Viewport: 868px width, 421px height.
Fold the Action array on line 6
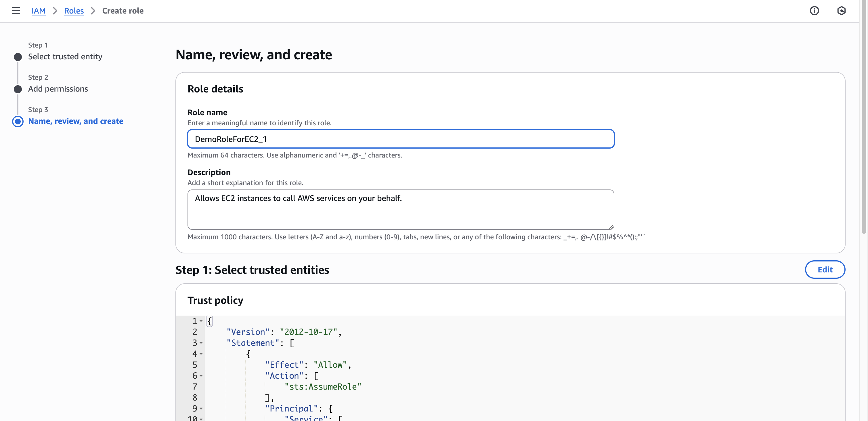(x=201, y=376)
